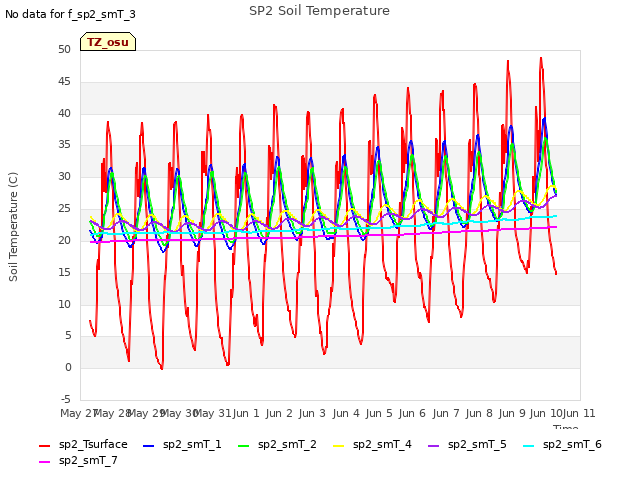640x480 pixels.
Task: Click the TZ_osu annotation label
Action: [108, 42]
